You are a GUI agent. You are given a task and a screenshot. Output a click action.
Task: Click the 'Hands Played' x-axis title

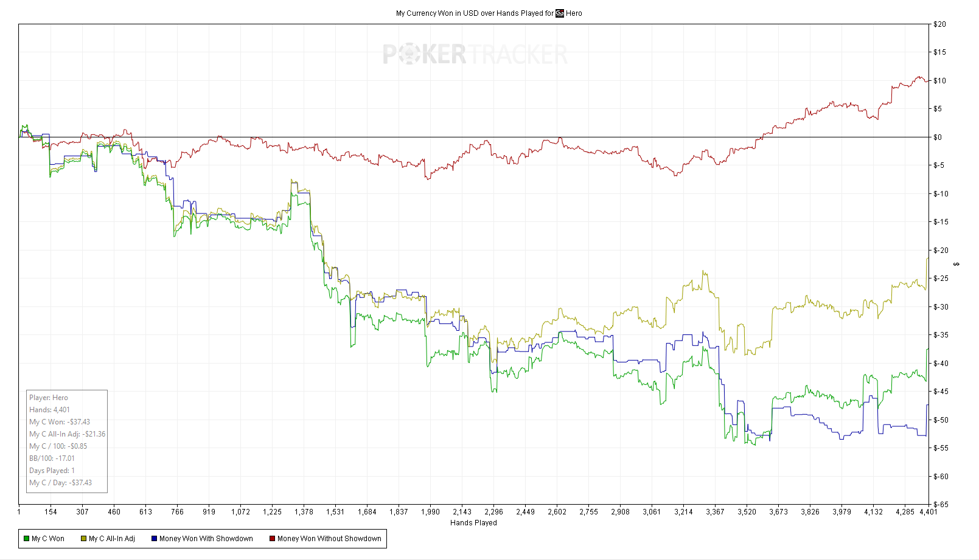(473, 523)
